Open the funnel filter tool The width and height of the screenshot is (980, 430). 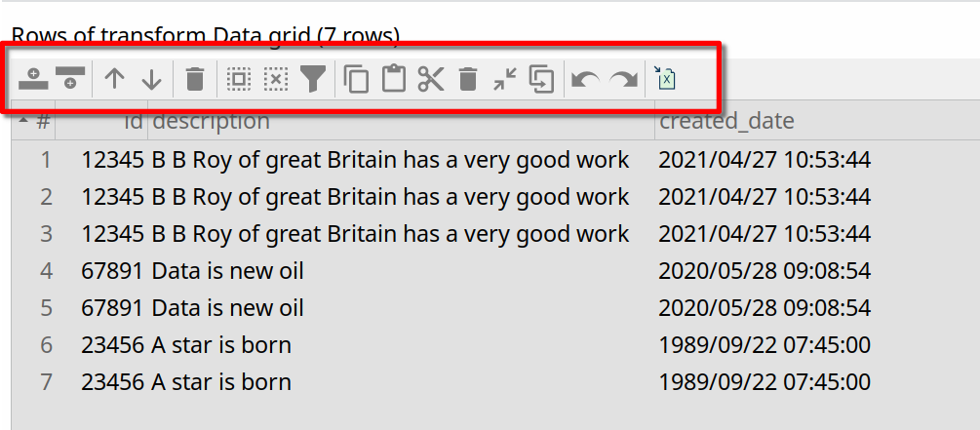coord(312,79)
